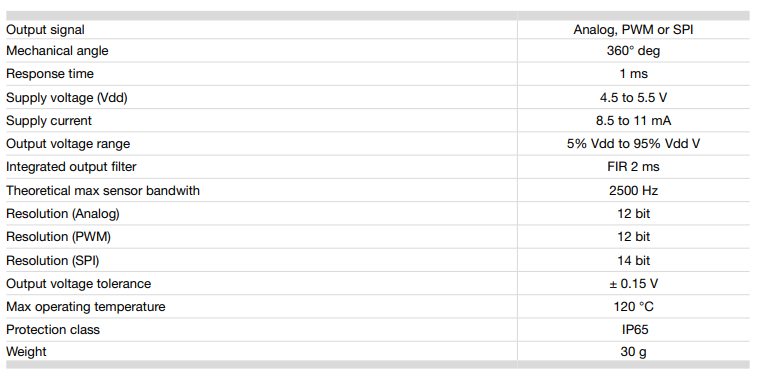757x378 pixels.
Task: Click the Resolution (Analog) label
Action: tap(62, 213)
